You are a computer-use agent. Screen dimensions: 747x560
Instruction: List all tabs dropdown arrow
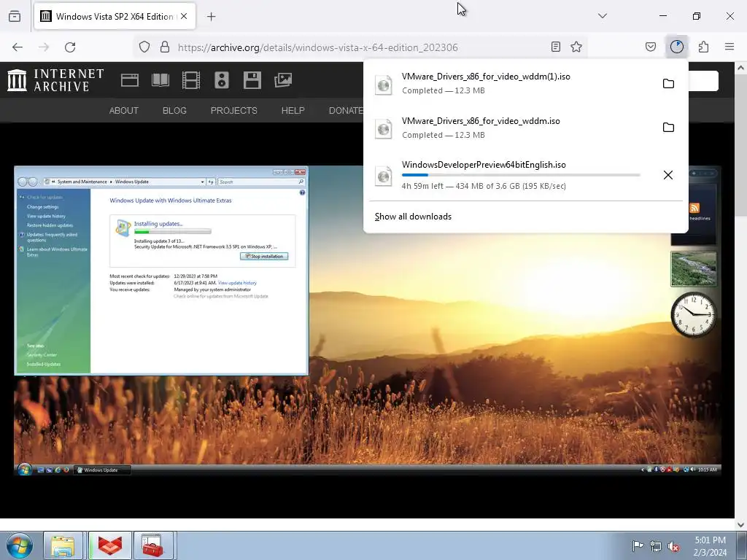(602, 16)
